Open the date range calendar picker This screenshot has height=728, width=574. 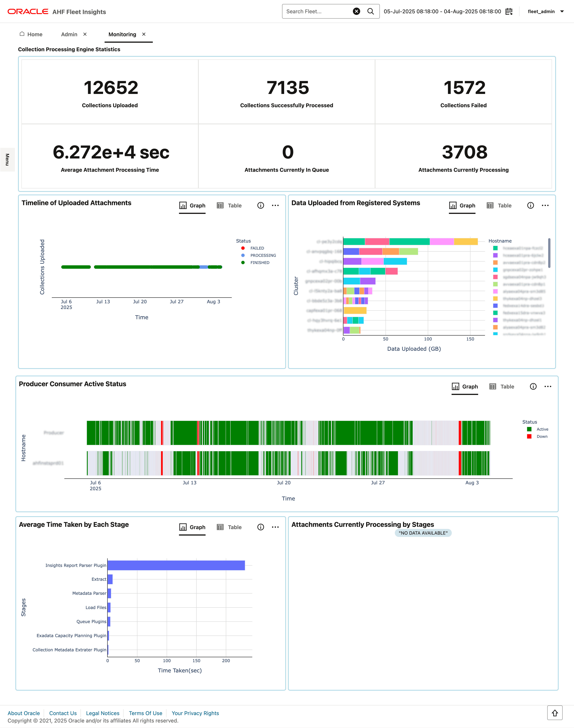509,11
